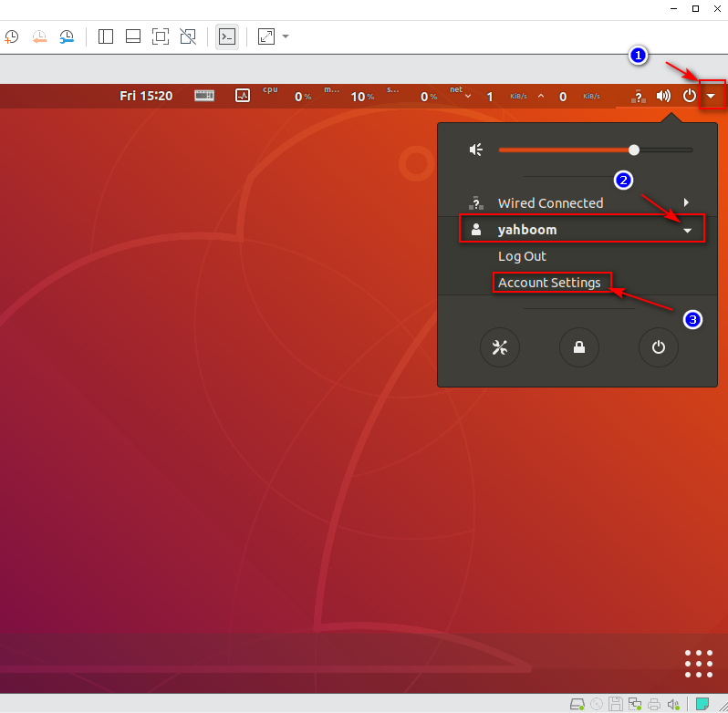This screenshot has width=728, height=713.
Task: Click the VMware message log note icon
Action: (x=702, y=704)
